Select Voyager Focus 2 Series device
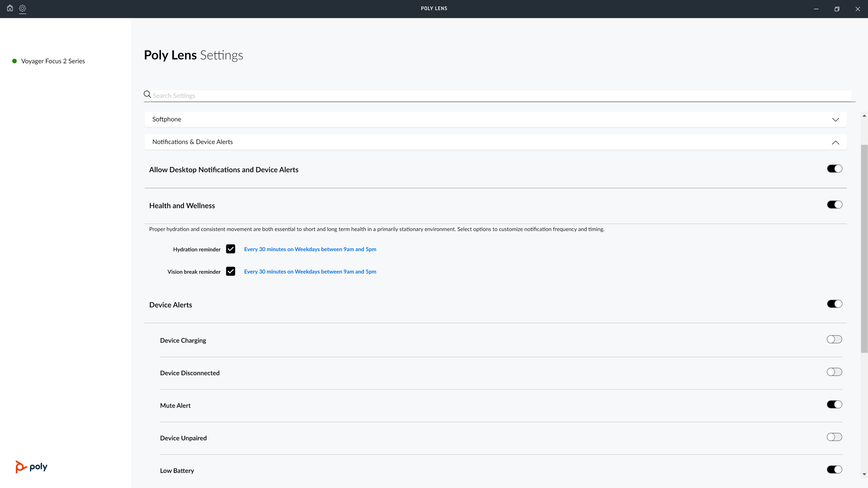The image size is (868, 488). (53, 61)
